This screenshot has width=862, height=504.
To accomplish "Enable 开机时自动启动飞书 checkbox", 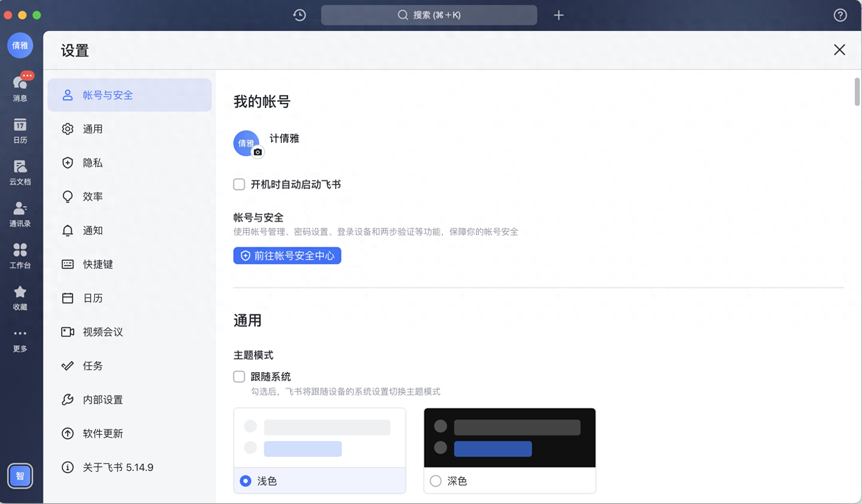I will (x=239, y=184).
